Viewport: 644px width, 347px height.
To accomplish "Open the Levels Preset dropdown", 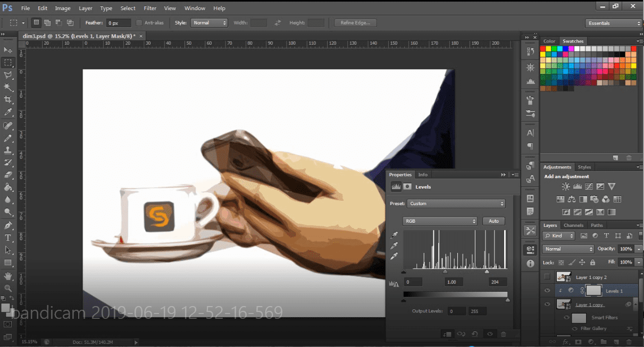I will (456, 204).
